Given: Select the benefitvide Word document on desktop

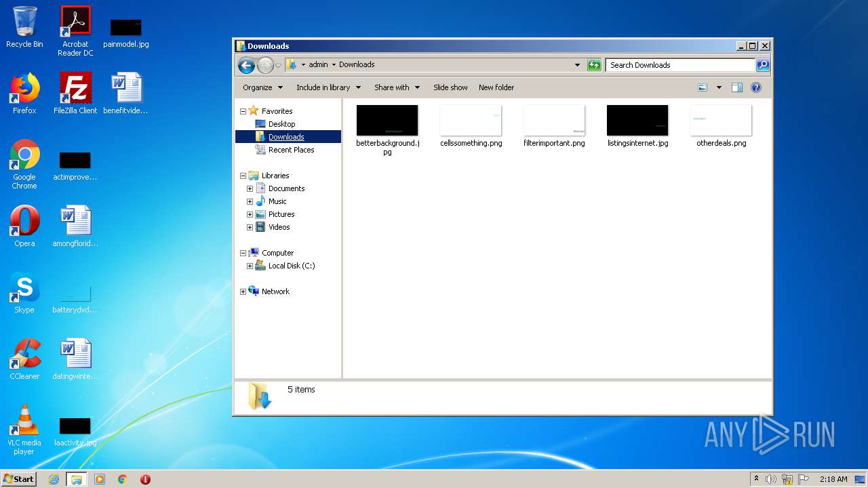Looking at the screenshot, I should [126, 94].
